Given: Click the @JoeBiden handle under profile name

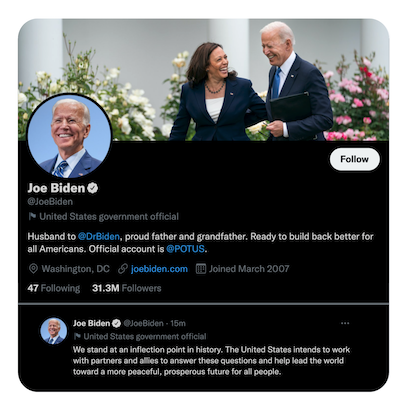Looking at the screenshot, I should click(50, 202).
